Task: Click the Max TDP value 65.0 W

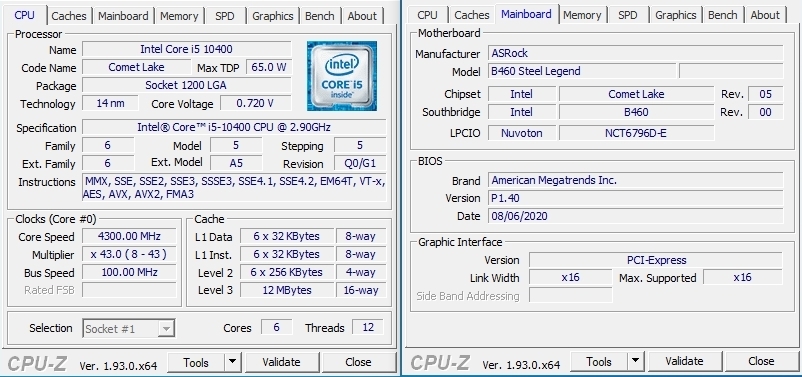Action: [269, 67]
